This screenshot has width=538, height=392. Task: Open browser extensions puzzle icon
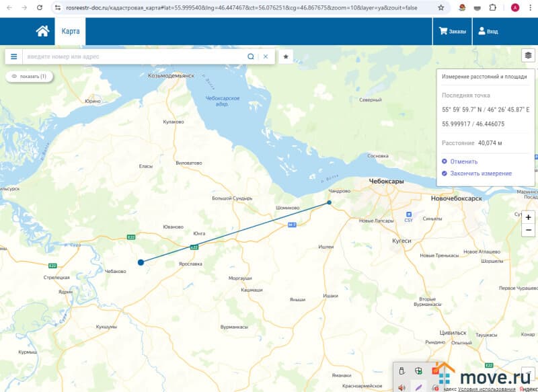pyautogui.click(x=493, y=7)
